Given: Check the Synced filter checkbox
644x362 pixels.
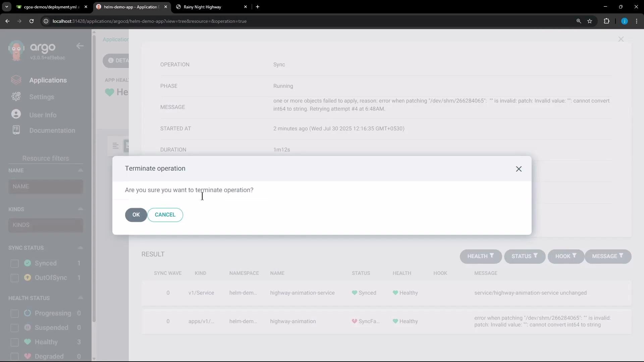Looking at the screenshot, I should [x=14, y=263].
